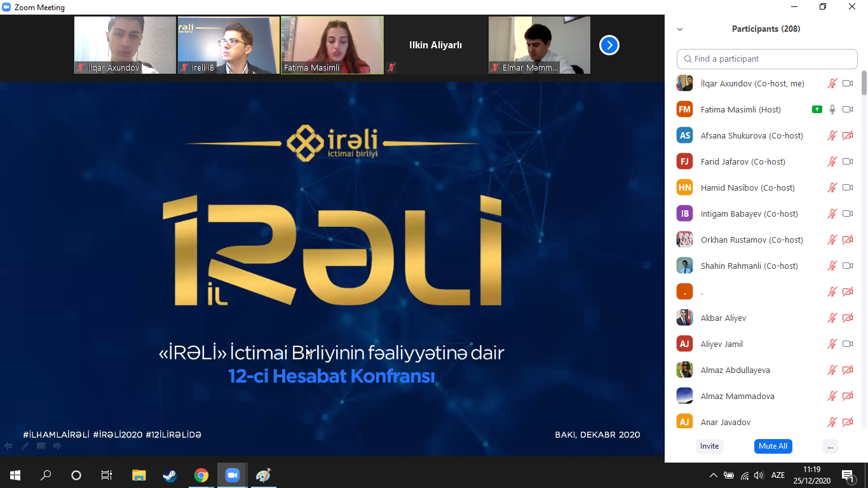Click the Wi-Fi network icon in the tray
The height and width of the screenshot is (488, 868).
click(x=745, y=475)
